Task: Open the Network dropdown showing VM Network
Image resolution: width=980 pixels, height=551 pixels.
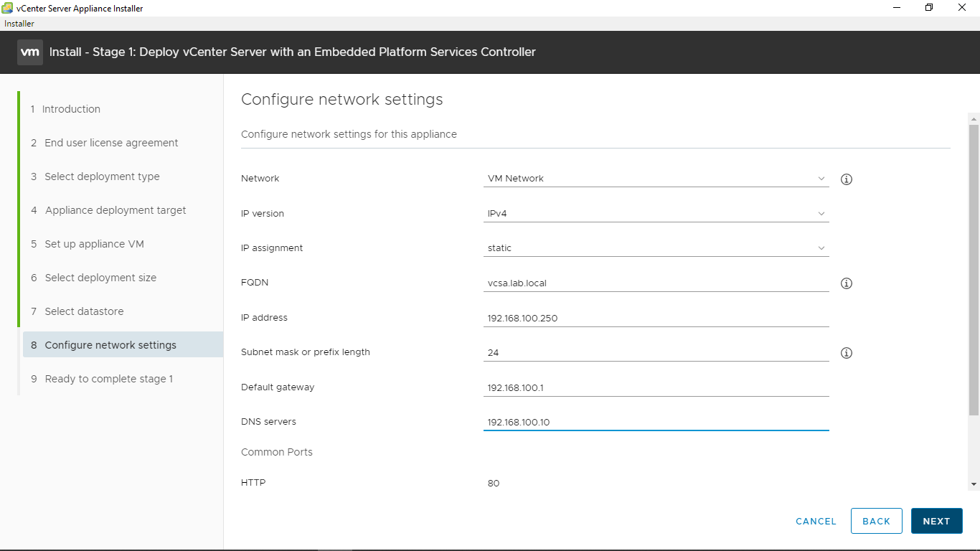Action: (656, 179)
